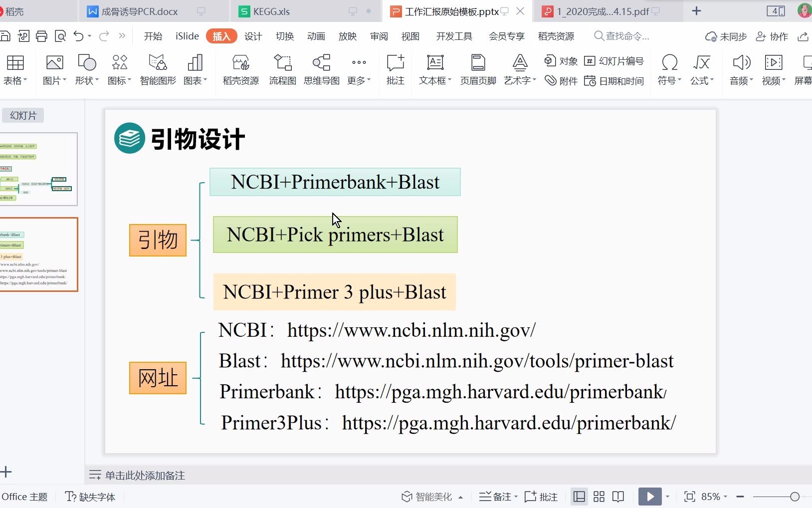Switch to the 开发工具 tab
This screenshot has height=508, width=812.
pos(454,36)
